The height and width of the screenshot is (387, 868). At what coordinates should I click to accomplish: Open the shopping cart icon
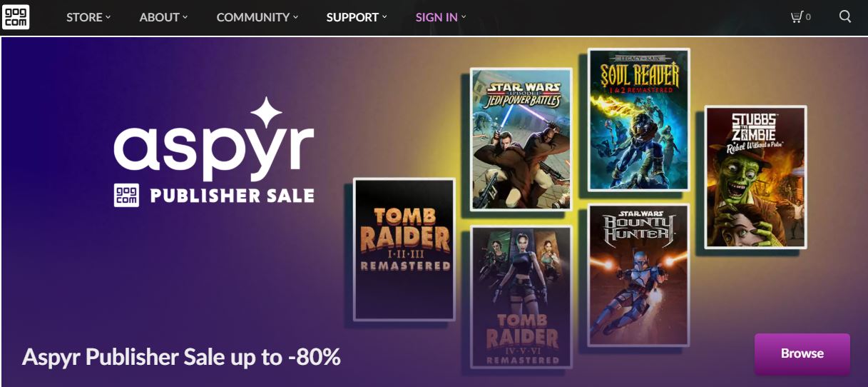797,16
